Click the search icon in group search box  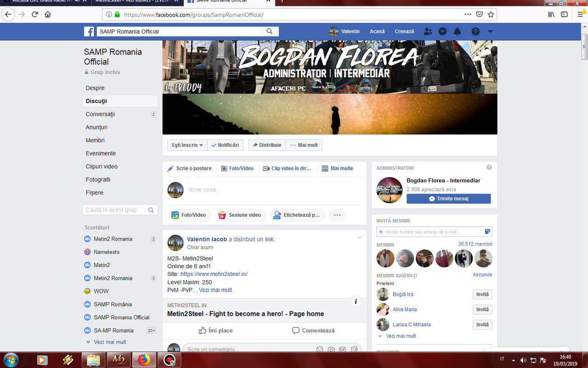[151, 210]
